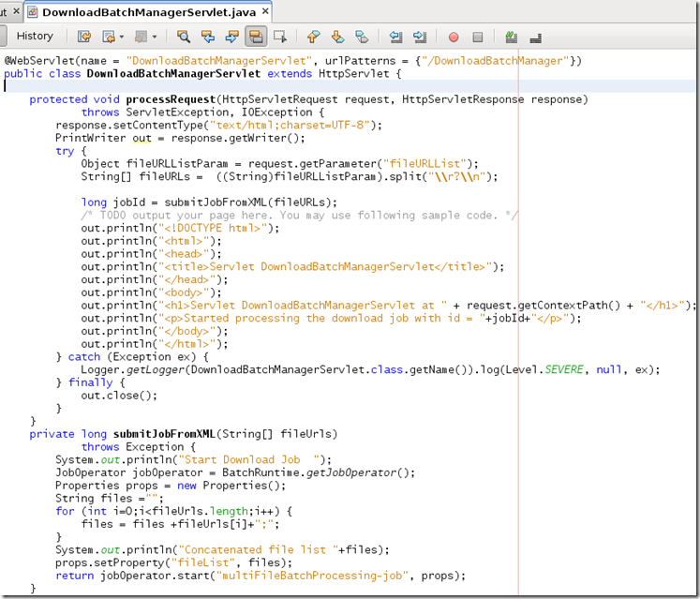Comment out code with the Comment icon

coord(511,37)
